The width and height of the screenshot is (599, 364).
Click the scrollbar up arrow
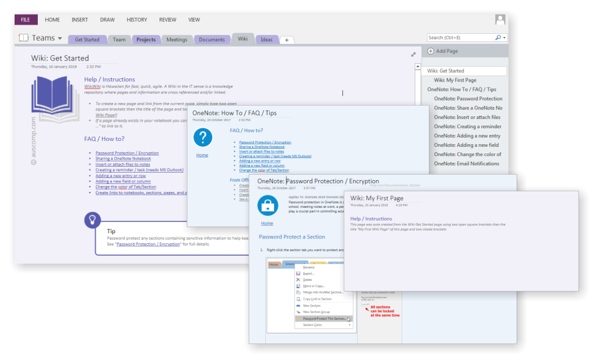coord(418,67)
